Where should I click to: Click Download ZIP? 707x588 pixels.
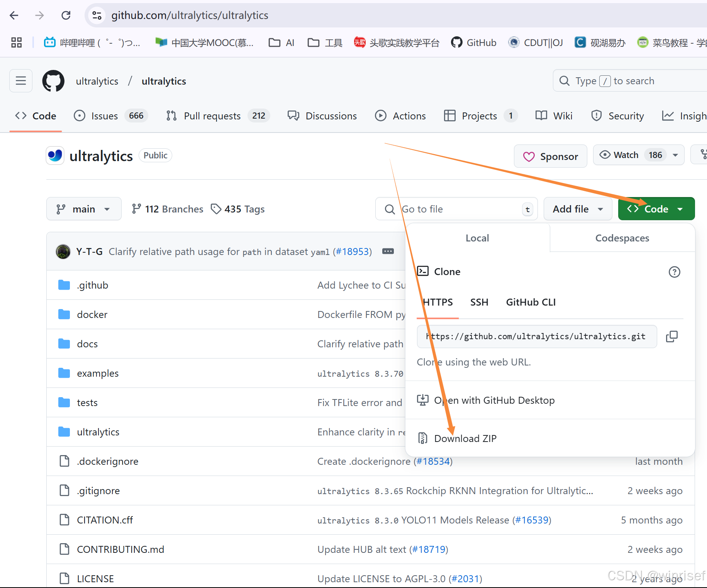(457, 438)
